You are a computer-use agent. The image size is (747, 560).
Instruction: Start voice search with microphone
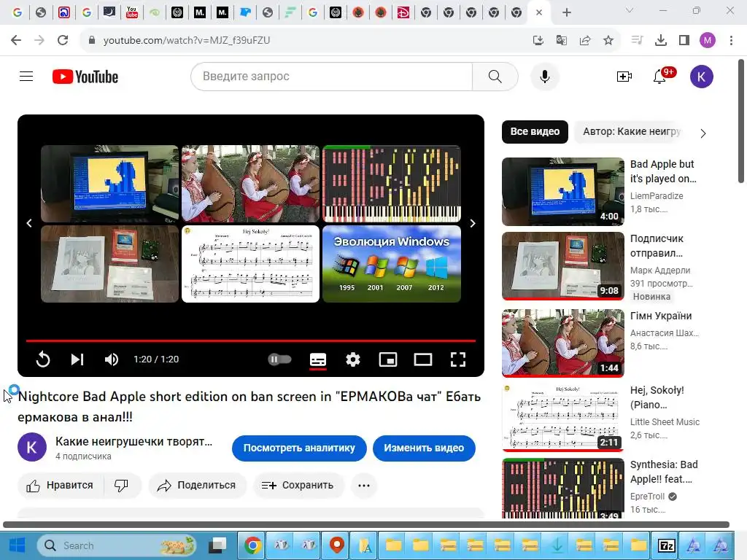[x=544, y=76]
